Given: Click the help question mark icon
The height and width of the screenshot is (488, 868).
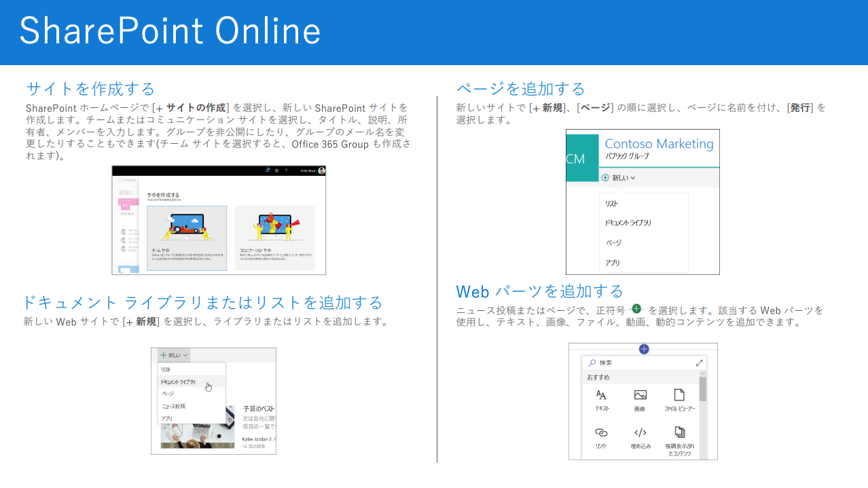Looking at the screenshot, I should pos(286,170).
